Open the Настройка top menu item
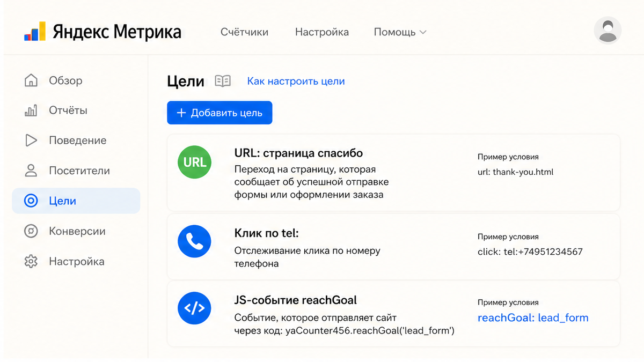 click(322, 32)
